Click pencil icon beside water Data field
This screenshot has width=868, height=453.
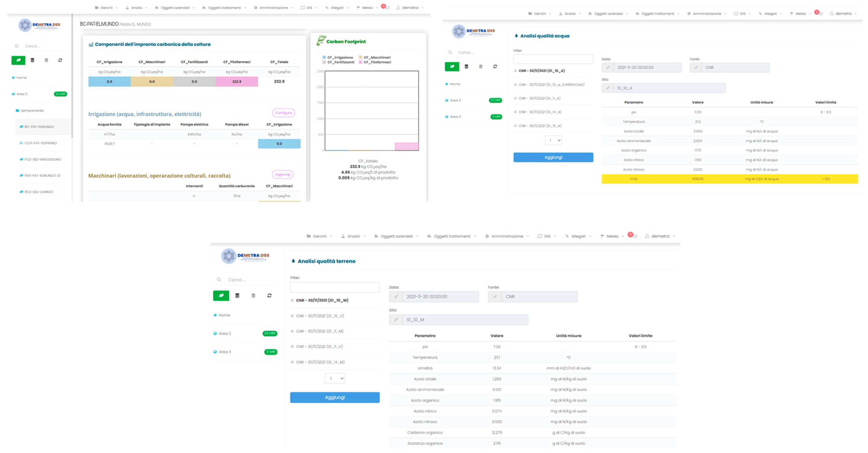[x=608, y=67]
